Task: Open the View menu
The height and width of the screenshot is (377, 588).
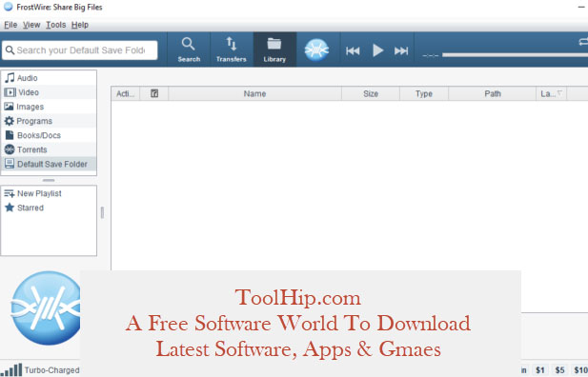Action: 31,25
